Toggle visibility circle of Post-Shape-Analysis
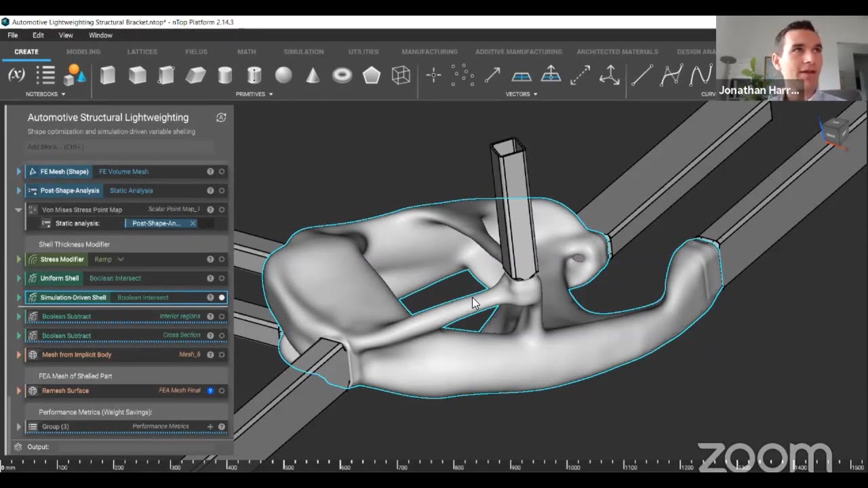The image size is (868, 488). click(x=222, y=190)
